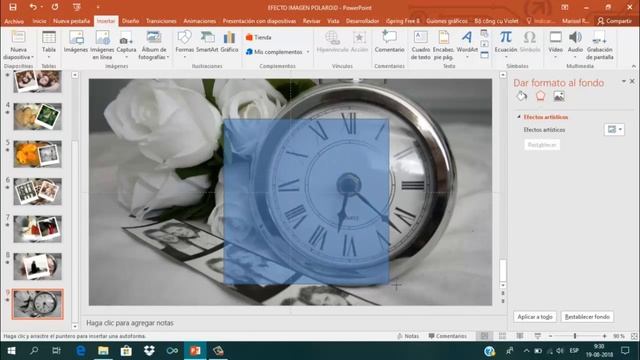Screen dimensions: 640x360
Task: Fit slide to current window
Action: pyautogui.click(x=634, y=336)
